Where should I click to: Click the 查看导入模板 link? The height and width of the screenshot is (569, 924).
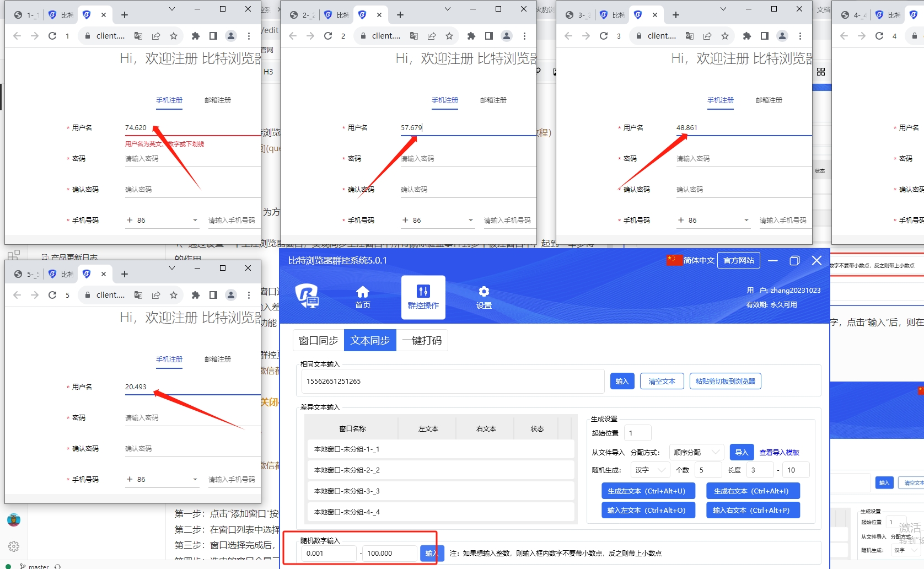pyautogui.click(x=780, y=452)
